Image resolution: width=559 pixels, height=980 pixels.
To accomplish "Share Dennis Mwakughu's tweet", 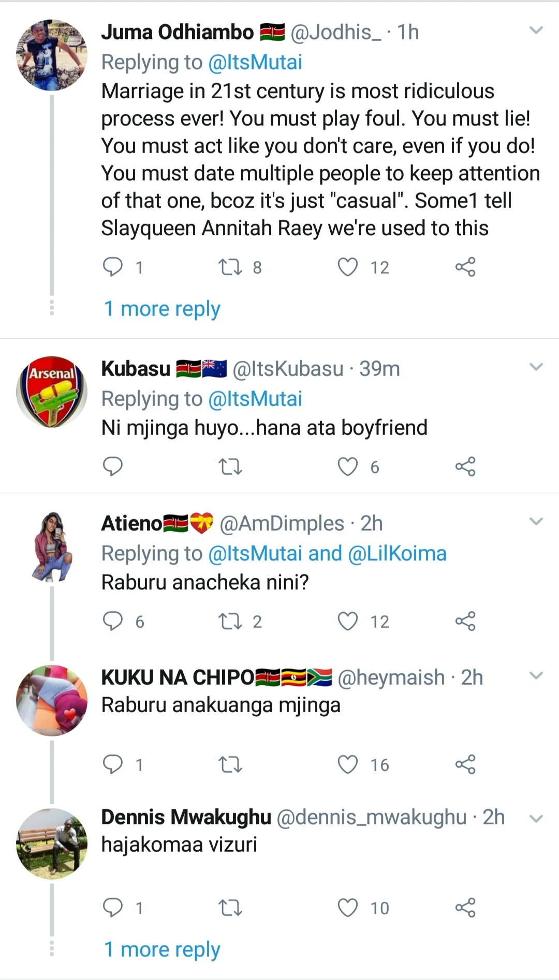I will pyautogui.click(x=465, y=908).
